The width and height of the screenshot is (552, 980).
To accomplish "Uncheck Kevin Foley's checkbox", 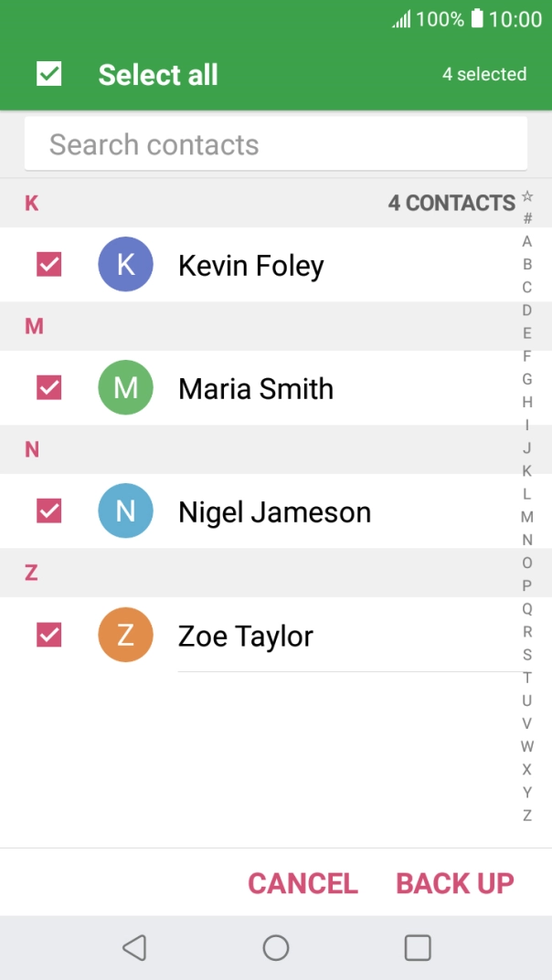I will coord(49,265).
